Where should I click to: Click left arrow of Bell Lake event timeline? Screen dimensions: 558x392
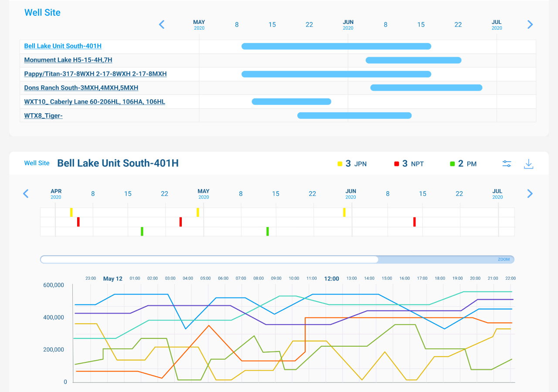(26, 193)
